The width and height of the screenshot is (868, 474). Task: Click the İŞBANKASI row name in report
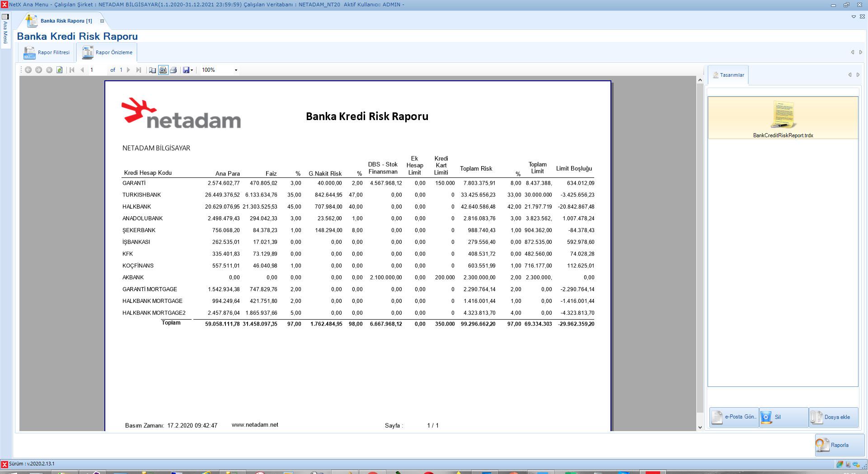pyautogui.click(x=136, y=242)
